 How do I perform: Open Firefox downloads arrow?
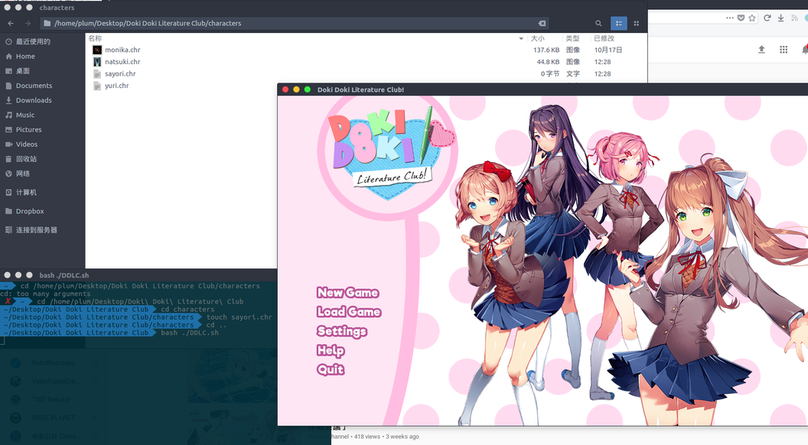[781, 18]
